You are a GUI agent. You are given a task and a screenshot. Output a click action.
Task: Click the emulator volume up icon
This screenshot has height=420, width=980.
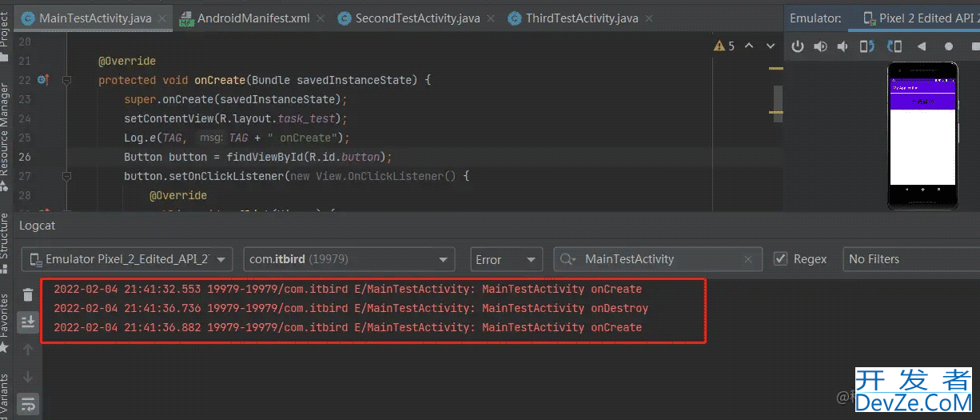(x=820, y=46)
